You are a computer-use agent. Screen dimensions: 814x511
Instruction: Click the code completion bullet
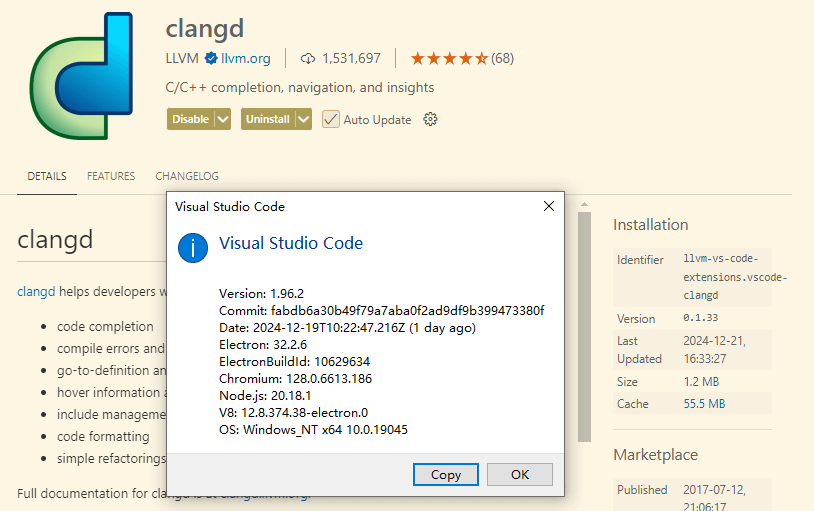point(105,327)
